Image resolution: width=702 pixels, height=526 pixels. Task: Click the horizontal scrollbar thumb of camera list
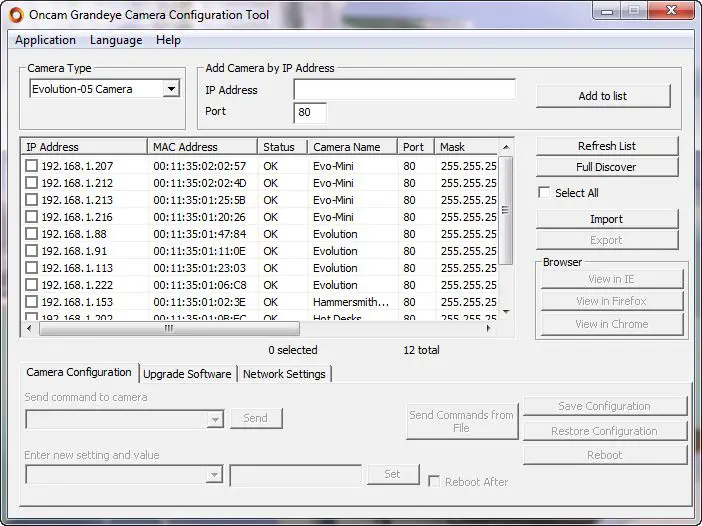tap(169, 328)
